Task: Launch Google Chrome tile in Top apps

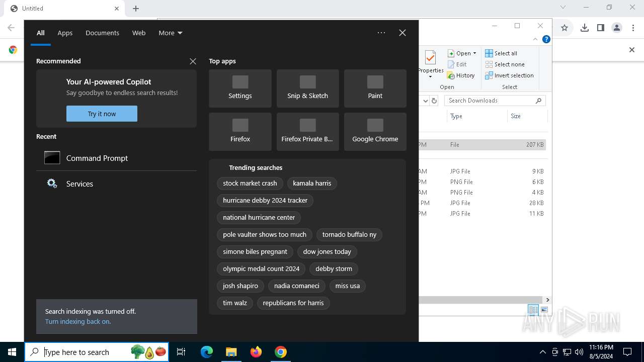Action: [x=375, y=132]
